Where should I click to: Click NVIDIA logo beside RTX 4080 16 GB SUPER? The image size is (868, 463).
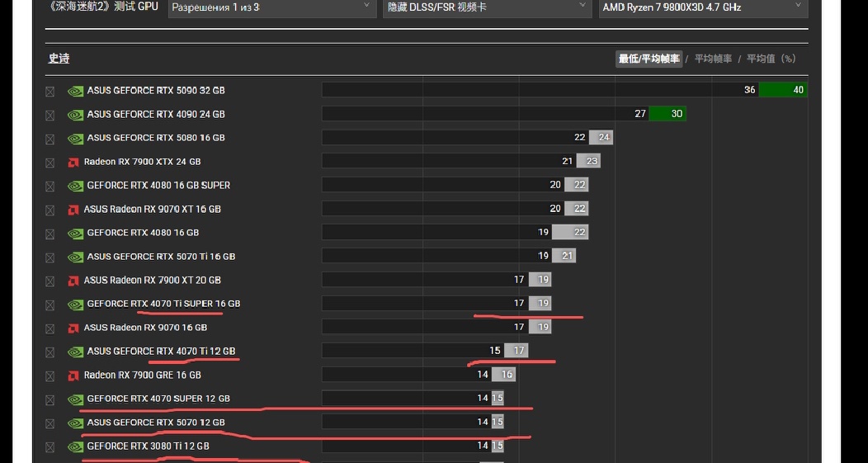pyautogui.click(x=75, y=186)
